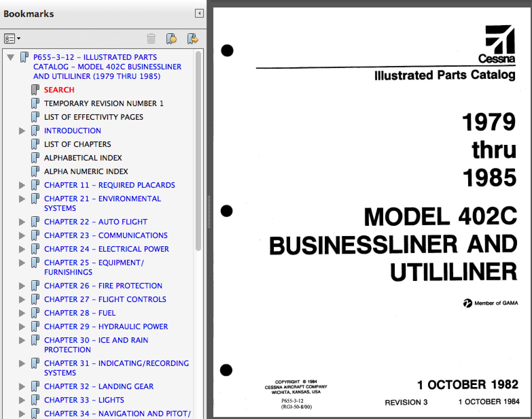Click the bookmark icon next to ALPHABETICAL INDEX

[x=36, y=157]
